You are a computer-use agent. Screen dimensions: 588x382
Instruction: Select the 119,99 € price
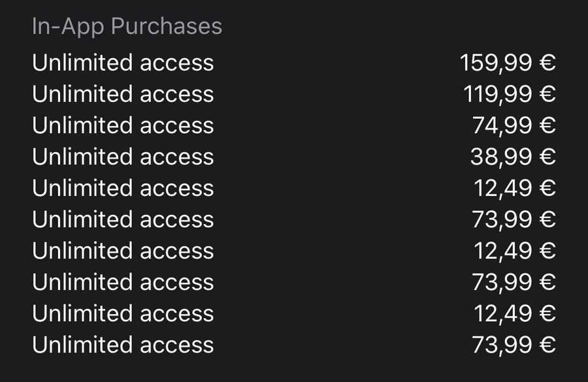click(510, 94)
